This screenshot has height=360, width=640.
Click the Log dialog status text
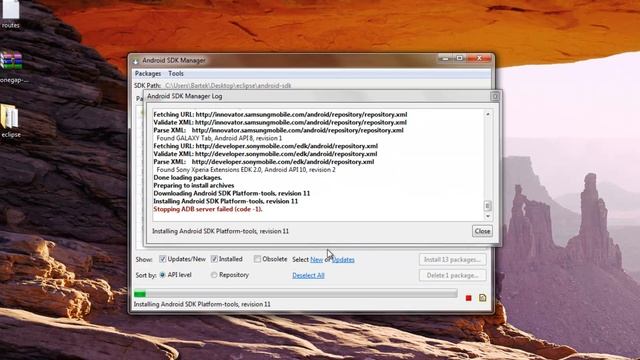[x=220, y=231]
